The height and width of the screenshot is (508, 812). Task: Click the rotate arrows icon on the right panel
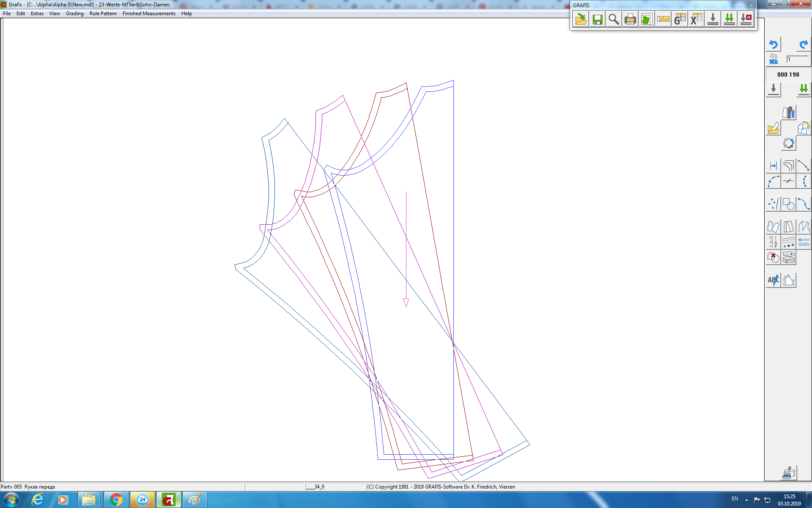[788, 143]
